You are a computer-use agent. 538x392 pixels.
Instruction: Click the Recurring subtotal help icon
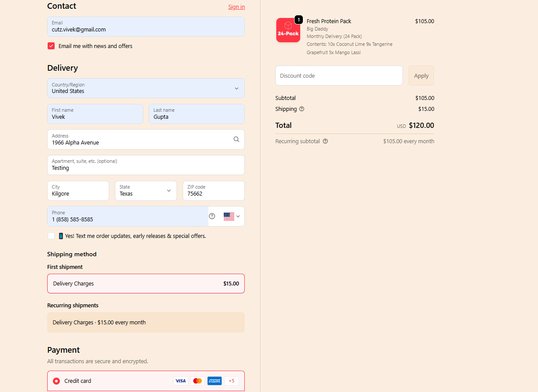point(325,141)
